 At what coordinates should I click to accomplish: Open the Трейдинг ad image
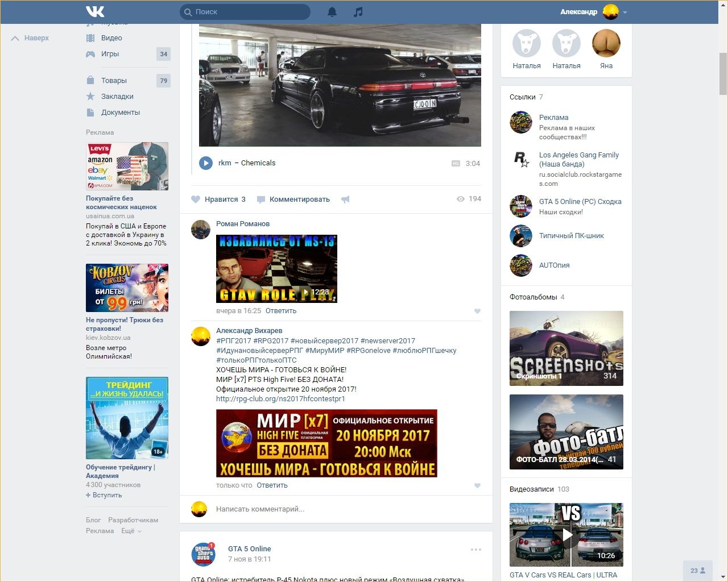(x=127, y=418)
